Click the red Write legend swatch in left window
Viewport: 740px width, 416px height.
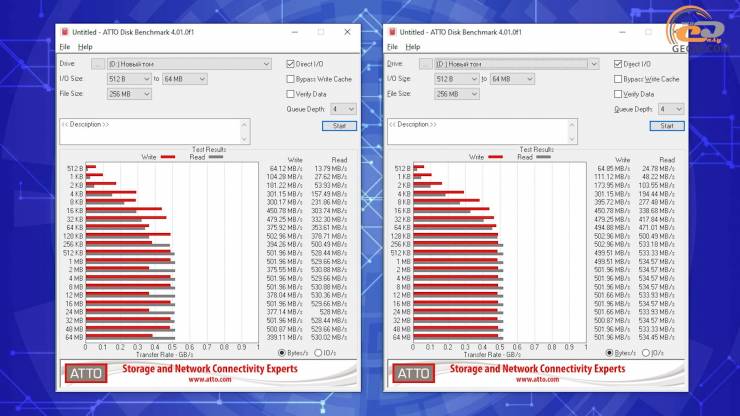pyautogui.click(x=168, y=157)
